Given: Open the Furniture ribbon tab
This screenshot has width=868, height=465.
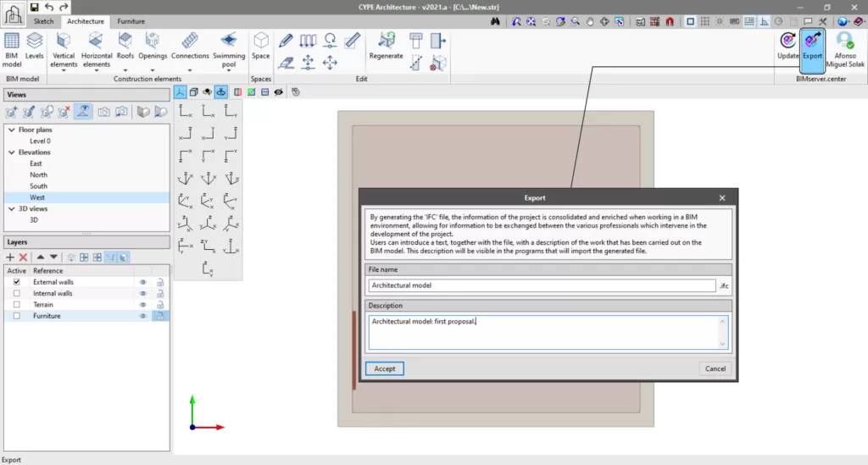Looking at the screenshot, I should coord(131,20).
